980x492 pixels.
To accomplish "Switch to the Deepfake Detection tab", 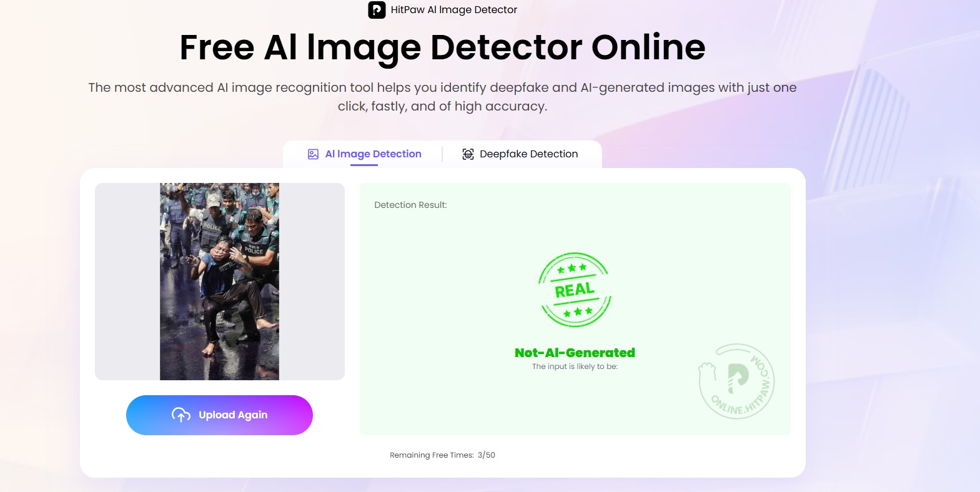I will coord(528,154).
